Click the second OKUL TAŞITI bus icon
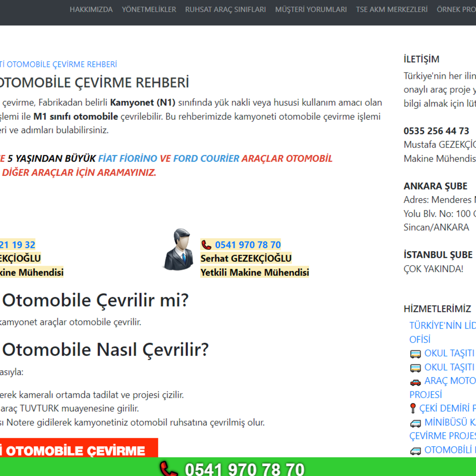476x476 pixels. point(415,368)
